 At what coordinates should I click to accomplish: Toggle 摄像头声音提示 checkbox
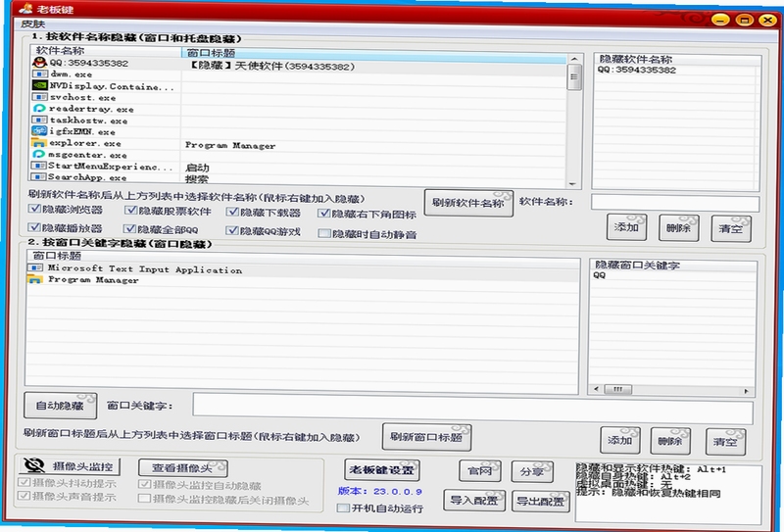[24, 496]
